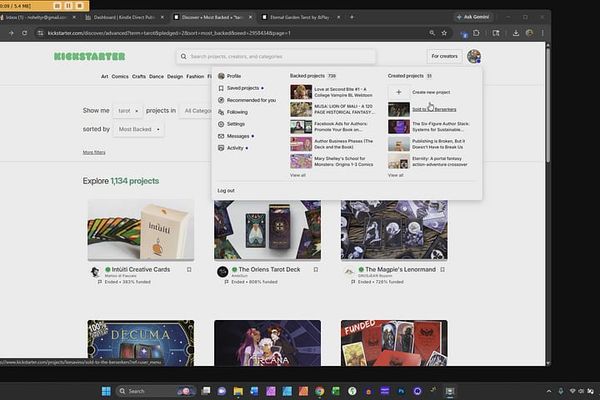Open the Most Backed sort dropdown
This screenshot has width=600, height=400.
coord(139,129)
